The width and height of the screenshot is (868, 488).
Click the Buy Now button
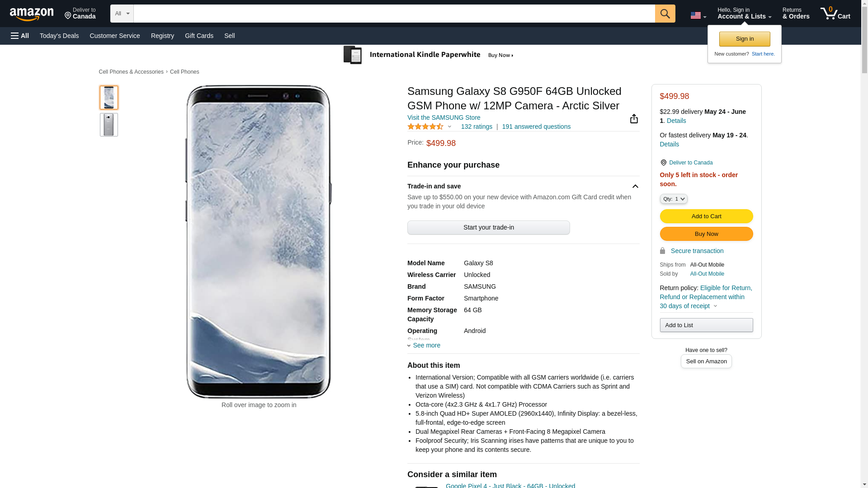pyautogui.click(x=706, y=234)
